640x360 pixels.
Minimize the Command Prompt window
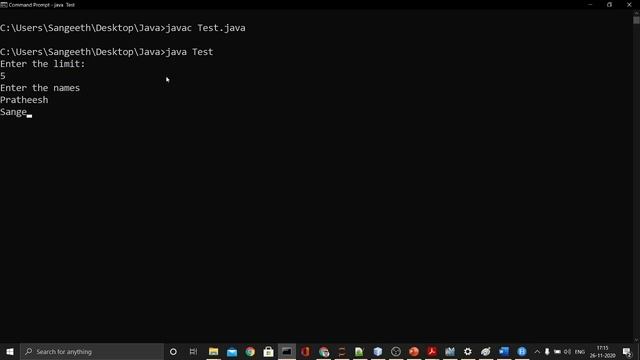tap(590, 5)
